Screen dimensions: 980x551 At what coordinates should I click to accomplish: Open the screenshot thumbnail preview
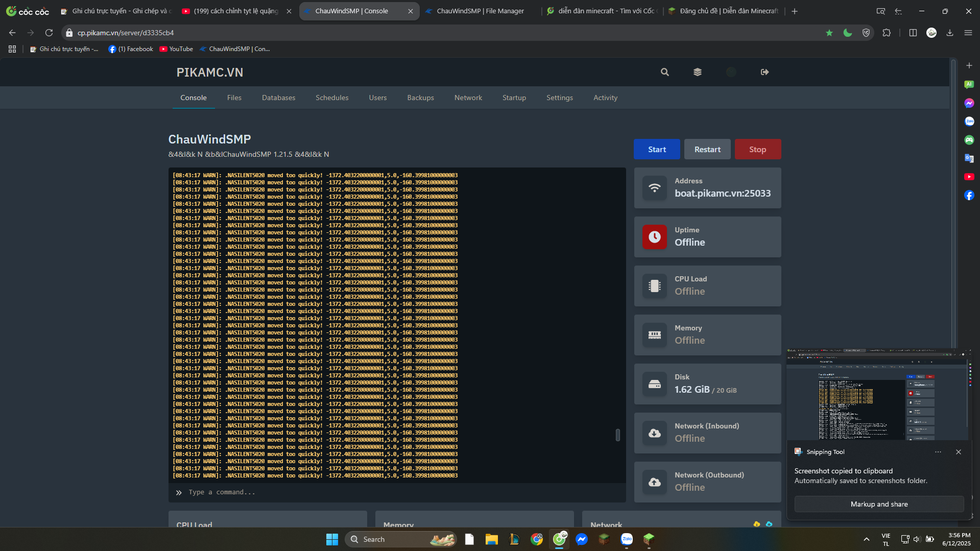tap(878, 394)
